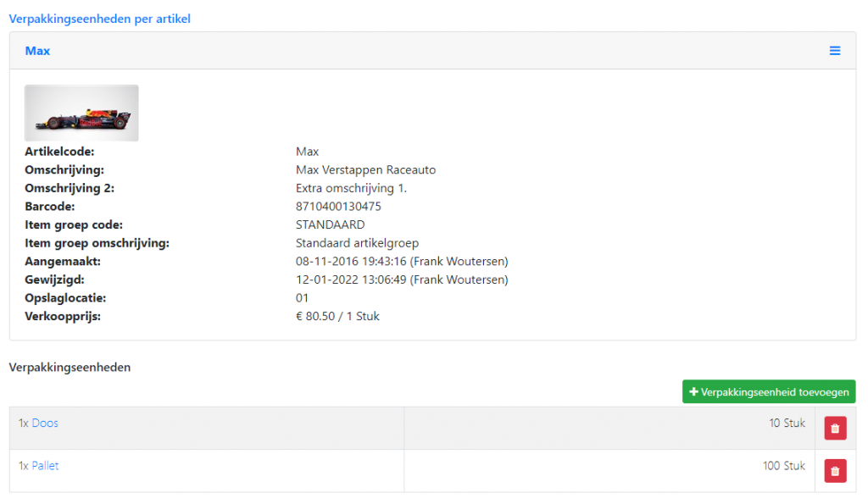Open the Pallet packaging unit link
The height and width of the screenshot is (504, 868).
point(45,465)
